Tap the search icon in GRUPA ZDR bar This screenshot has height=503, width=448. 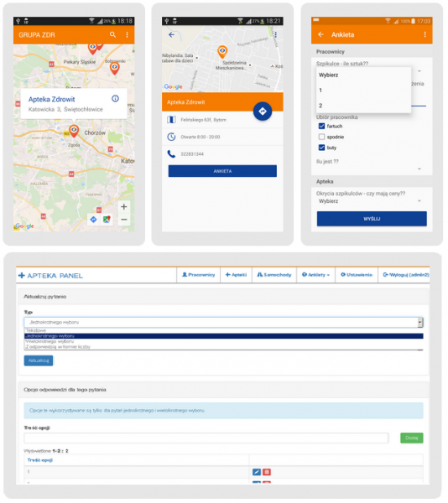(112, 34)
